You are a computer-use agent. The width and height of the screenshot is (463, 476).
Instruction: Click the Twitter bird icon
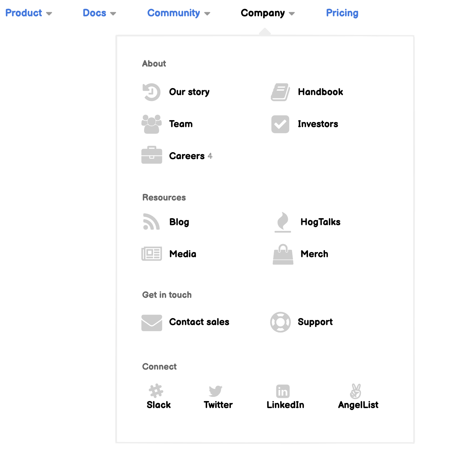[x=216, y=391]
